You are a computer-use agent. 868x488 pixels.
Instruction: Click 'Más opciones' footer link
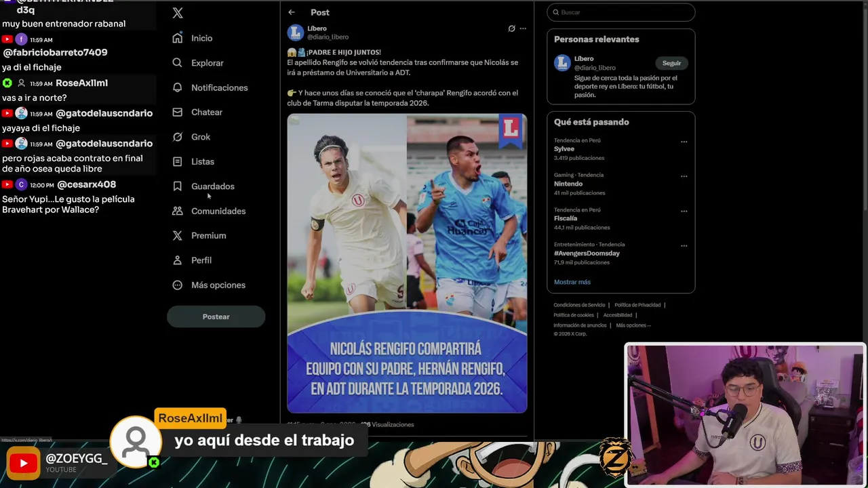pos(633,325)
